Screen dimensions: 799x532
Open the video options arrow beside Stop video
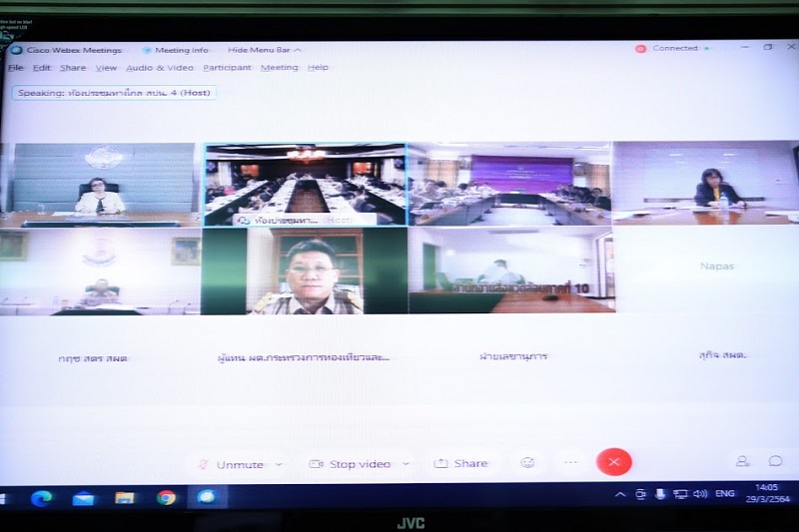(x=406, y=464)
